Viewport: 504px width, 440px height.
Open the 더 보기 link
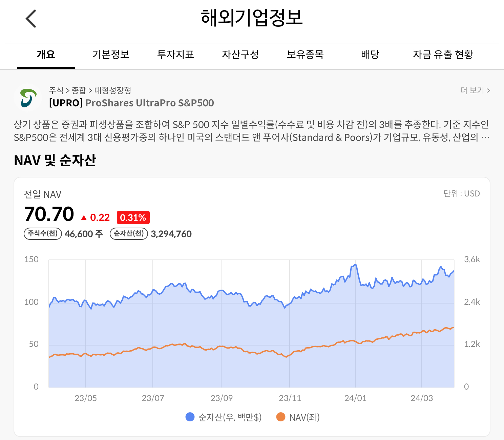click(475, 90)
